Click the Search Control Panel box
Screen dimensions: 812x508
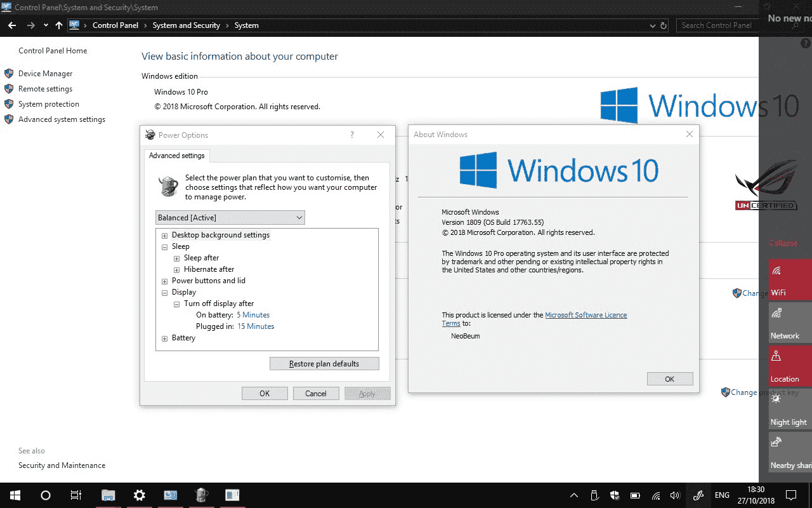point(716,25)
